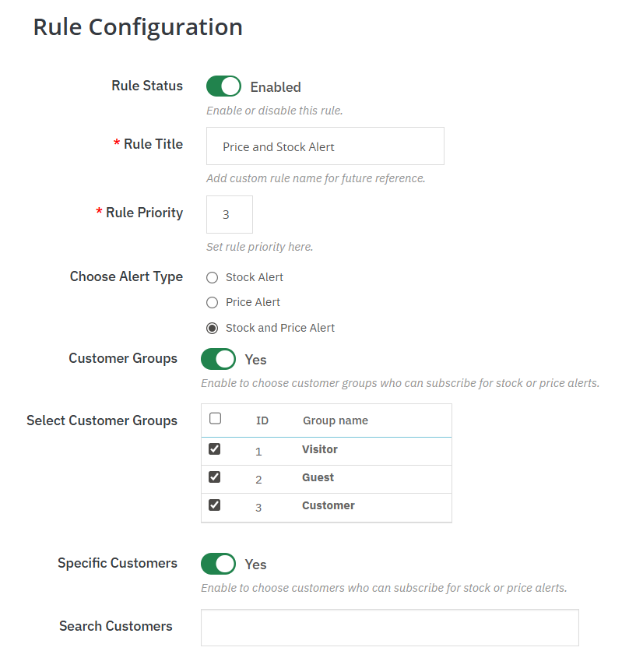Select the Stock and Price Alert option
The image size is (636, 672).
[212, 328]
